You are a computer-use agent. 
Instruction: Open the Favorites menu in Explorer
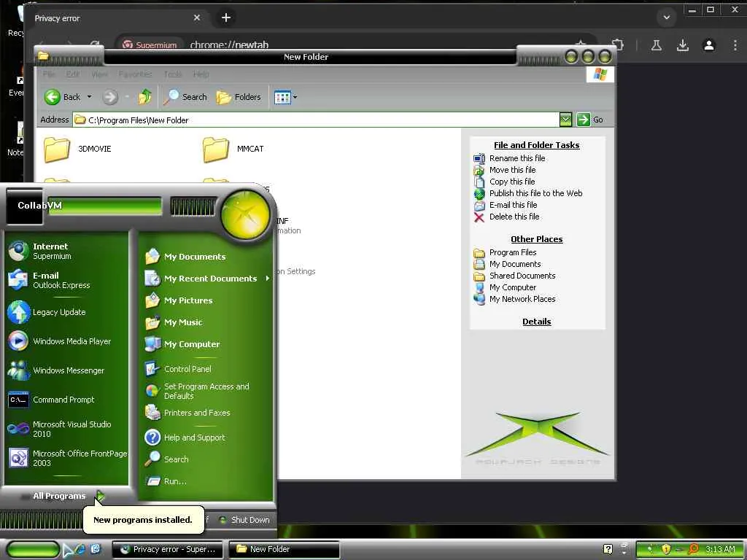coord(135,74)
